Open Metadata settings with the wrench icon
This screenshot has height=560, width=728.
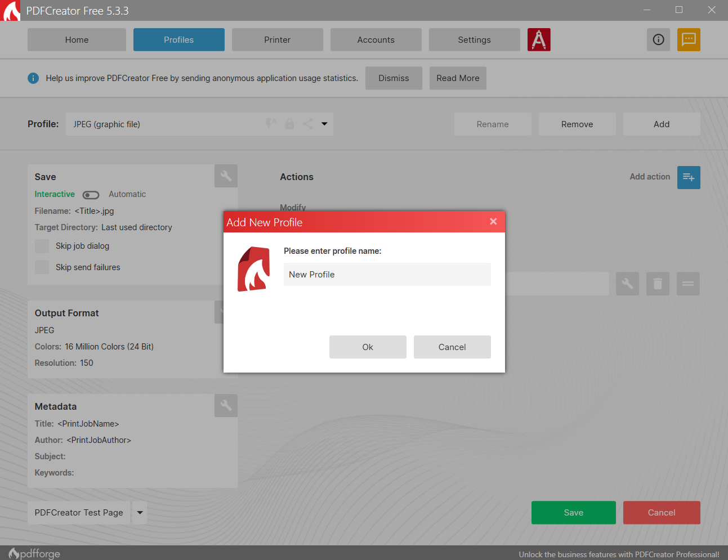pyautogui.click(x=226, y=405)
